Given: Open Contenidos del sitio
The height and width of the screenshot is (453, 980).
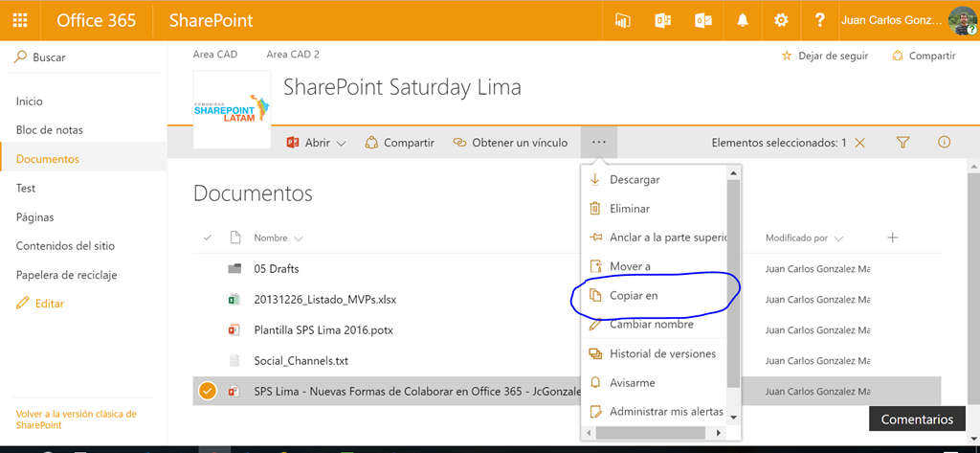Looking at the screenshot, I should 65,246.
